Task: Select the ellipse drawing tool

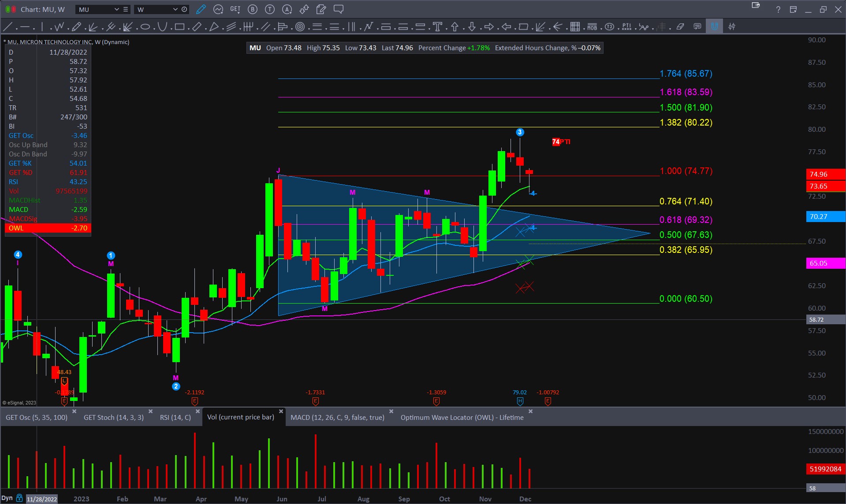Action: 145,27
